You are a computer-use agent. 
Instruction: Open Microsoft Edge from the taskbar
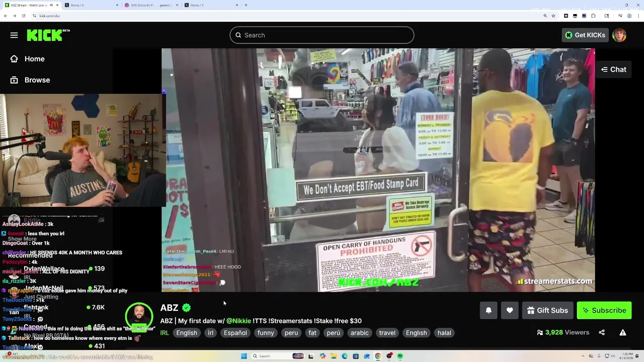(345, 356)
